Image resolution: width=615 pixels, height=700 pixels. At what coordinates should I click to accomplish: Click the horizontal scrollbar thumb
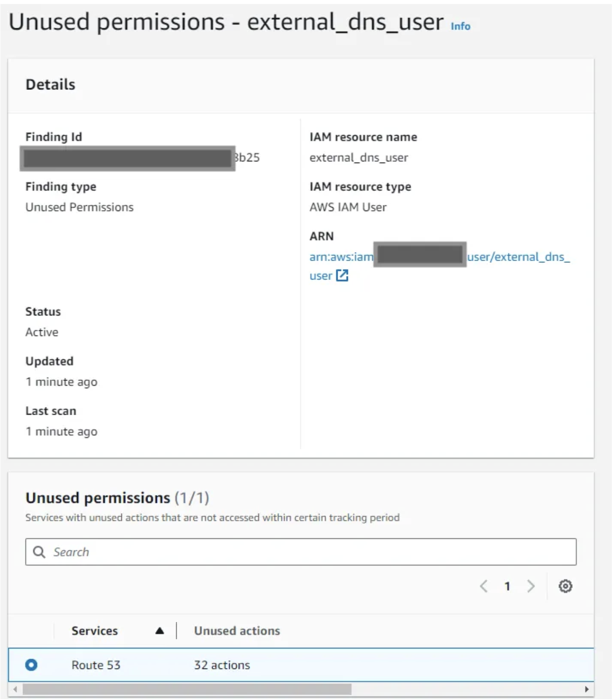tap(187, 689)
